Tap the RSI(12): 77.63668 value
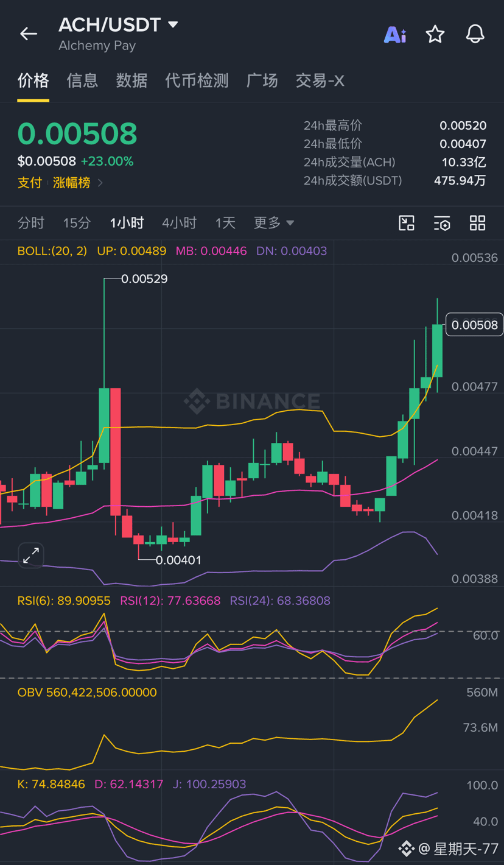 pos(170,601)
